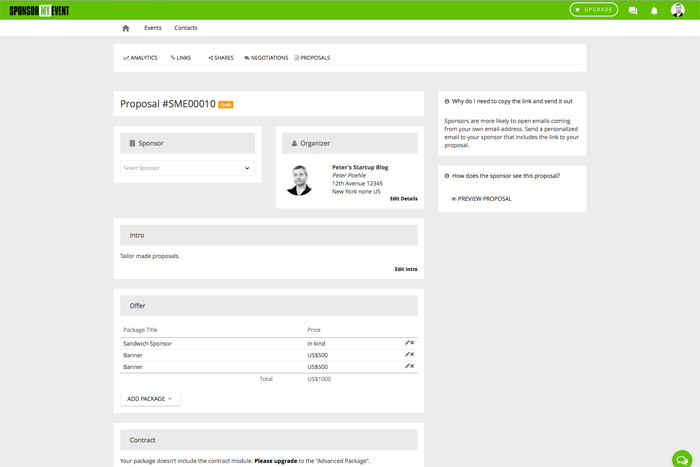This screenshot has width=700, height=467.
Task: Click Preview Proposal link
Action: (481, 199)
